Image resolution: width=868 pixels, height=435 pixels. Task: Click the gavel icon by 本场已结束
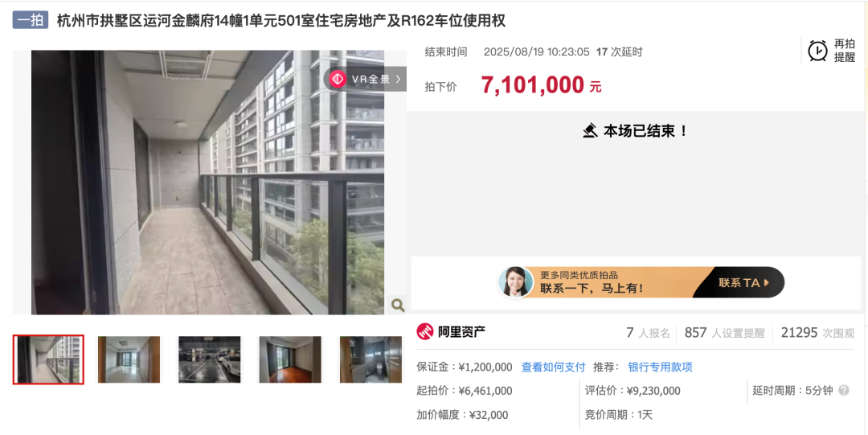pos(590,131)
